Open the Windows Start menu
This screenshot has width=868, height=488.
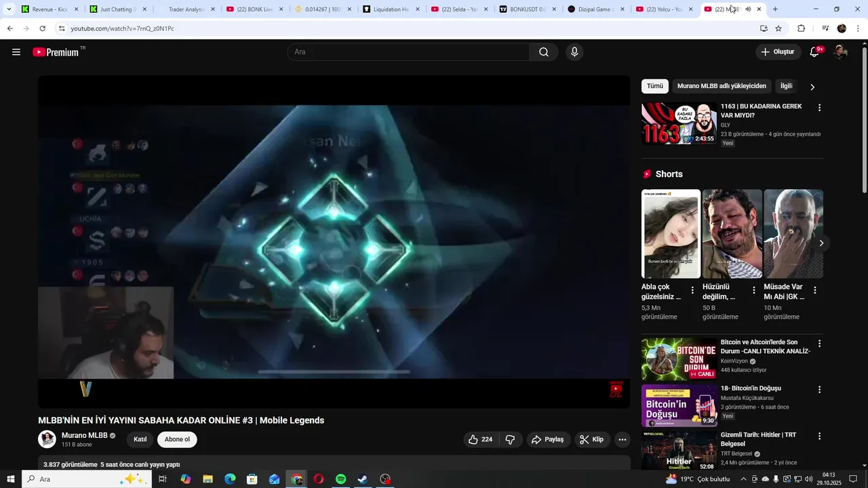pyautogui.click(x=10, y=479)
